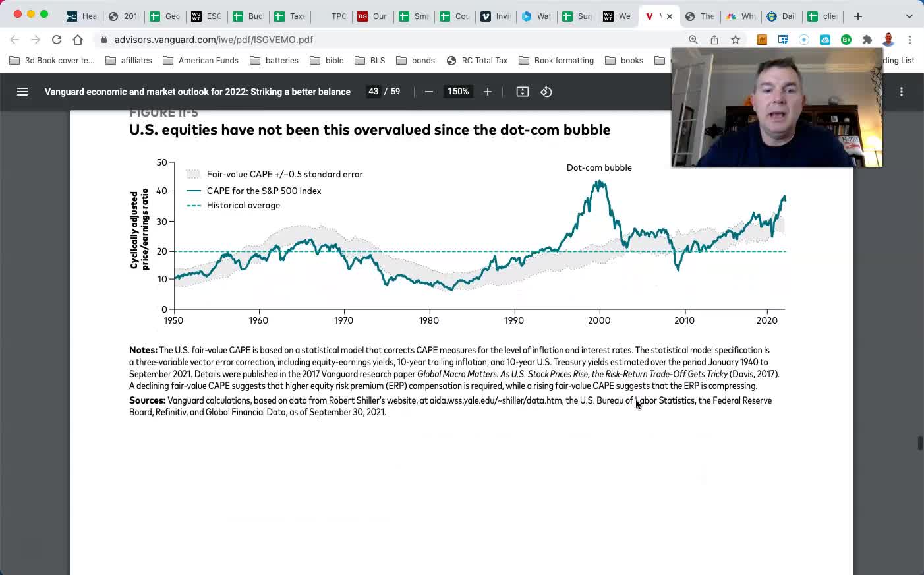Expand the tab search chevron
This screenshot has width=924, height=575.
(910, 16)
